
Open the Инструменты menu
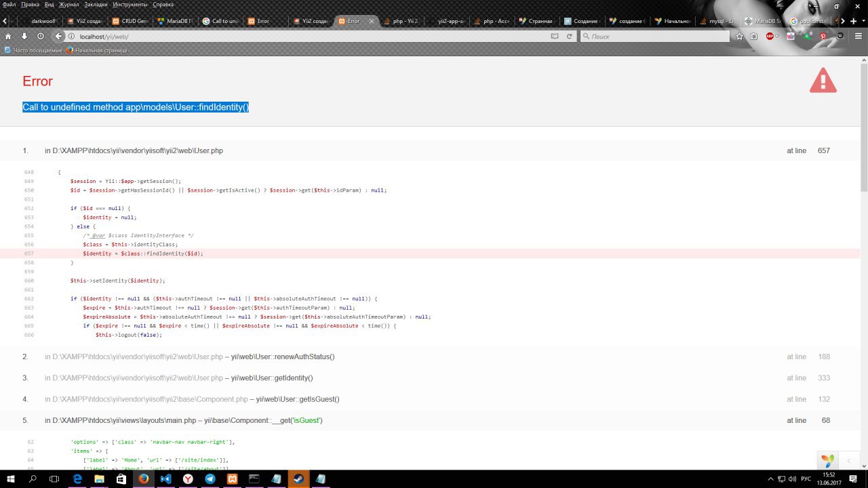pos(130,4)
